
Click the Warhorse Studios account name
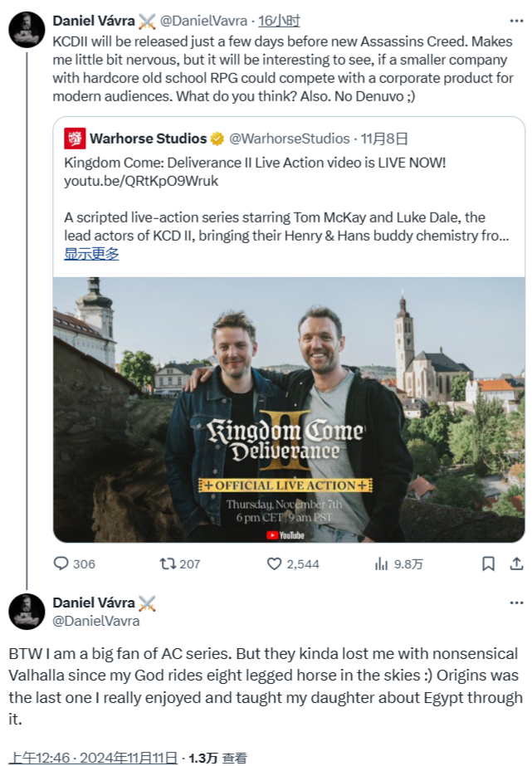click(147, 139)
